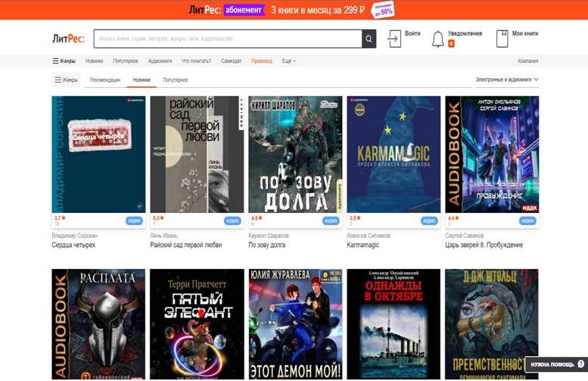Click the Аудио badge under Сердца четырех

134,220
